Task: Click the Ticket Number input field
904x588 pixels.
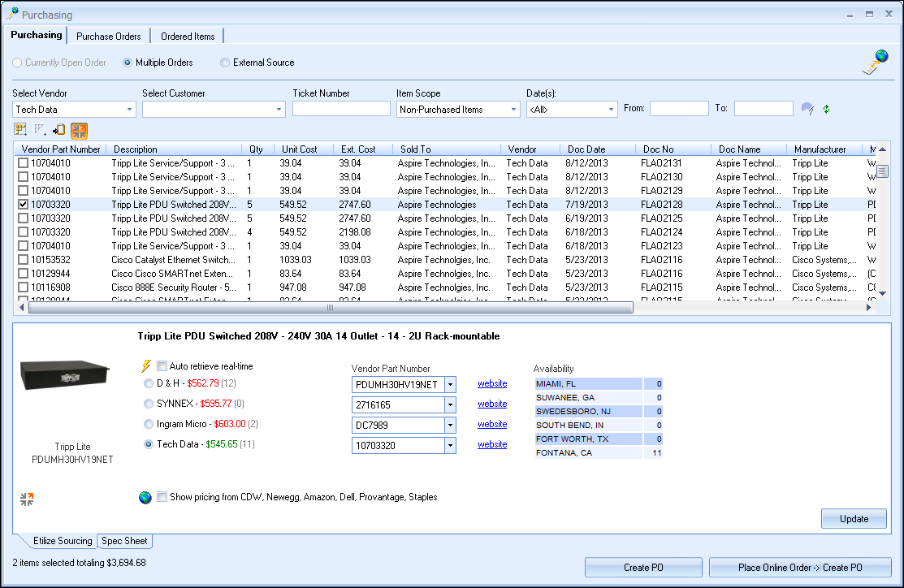Action: [x=341, y=109]
